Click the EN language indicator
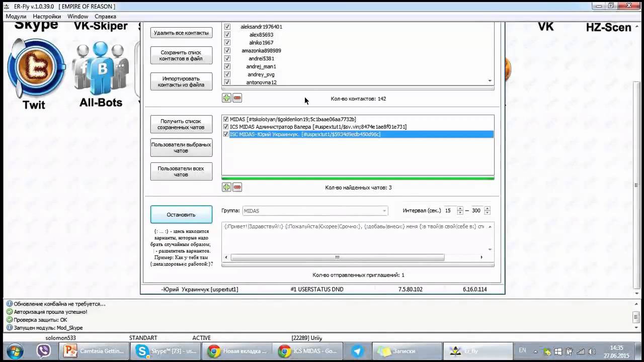Image resolution: width=644 pixels, height=362 pixels. point(522,350)
